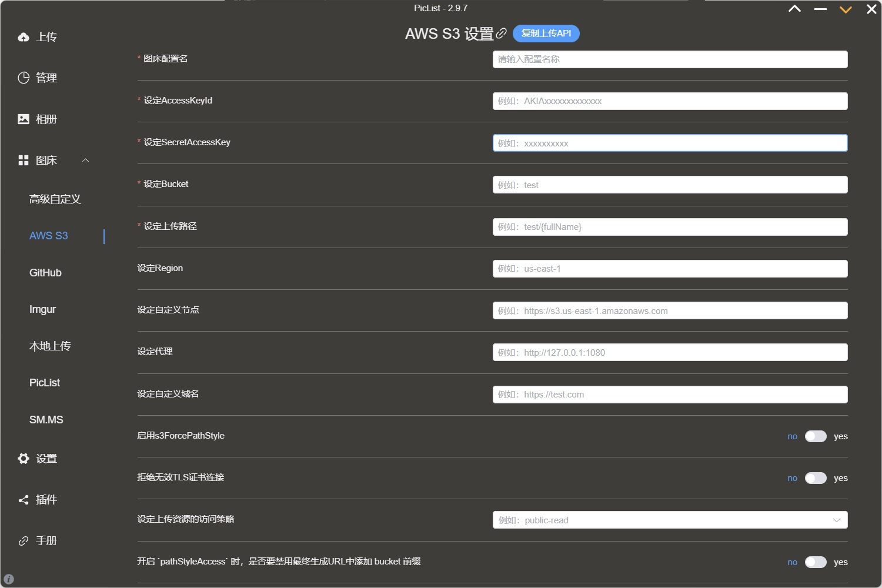This screenshot has width=882, height=588.
Task: Click the link icon beside AWS S3 设置 title
Action: coord(502,34)
